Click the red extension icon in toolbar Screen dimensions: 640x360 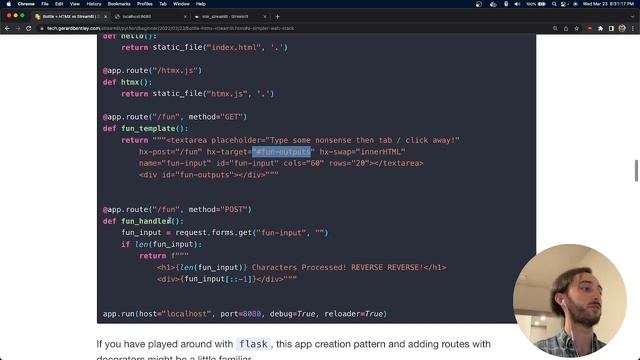(590, 28)
